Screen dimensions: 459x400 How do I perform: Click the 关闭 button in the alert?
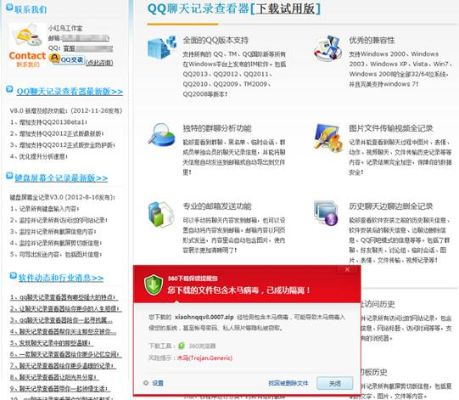point(335,383)
